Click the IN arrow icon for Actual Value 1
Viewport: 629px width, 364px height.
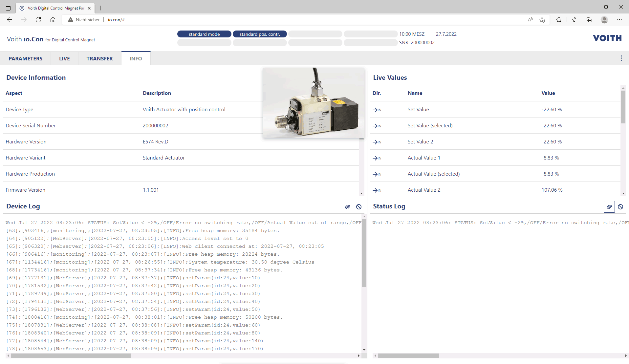click(x=377, y=158)
